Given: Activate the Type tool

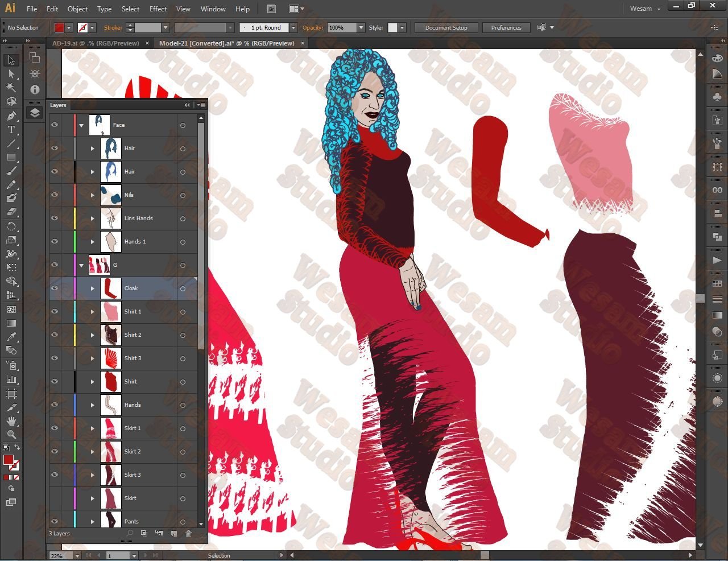Looking at the screenshot, I should pyautogui.click(x=11, y=129).
